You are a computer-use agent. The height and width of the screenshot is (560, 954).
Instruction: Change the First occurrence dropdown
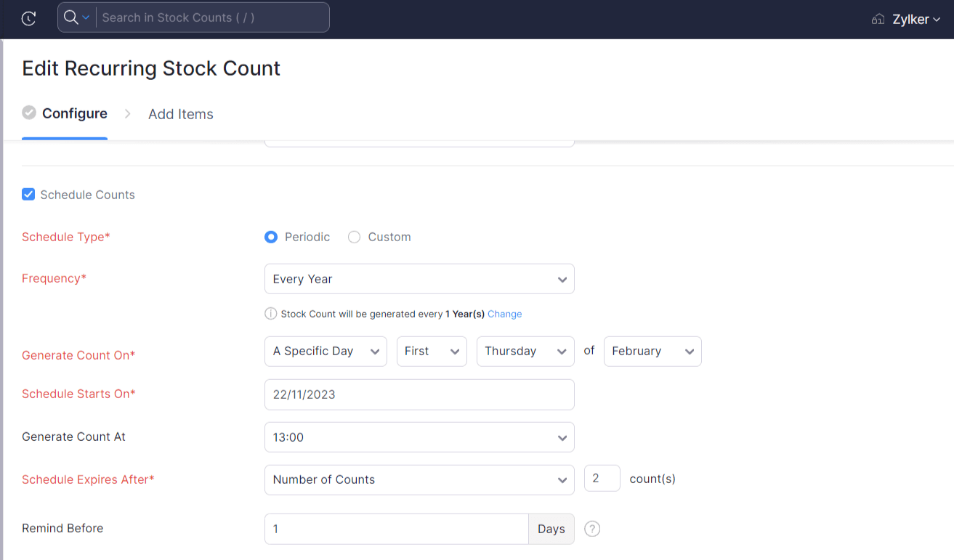point(432,351)
